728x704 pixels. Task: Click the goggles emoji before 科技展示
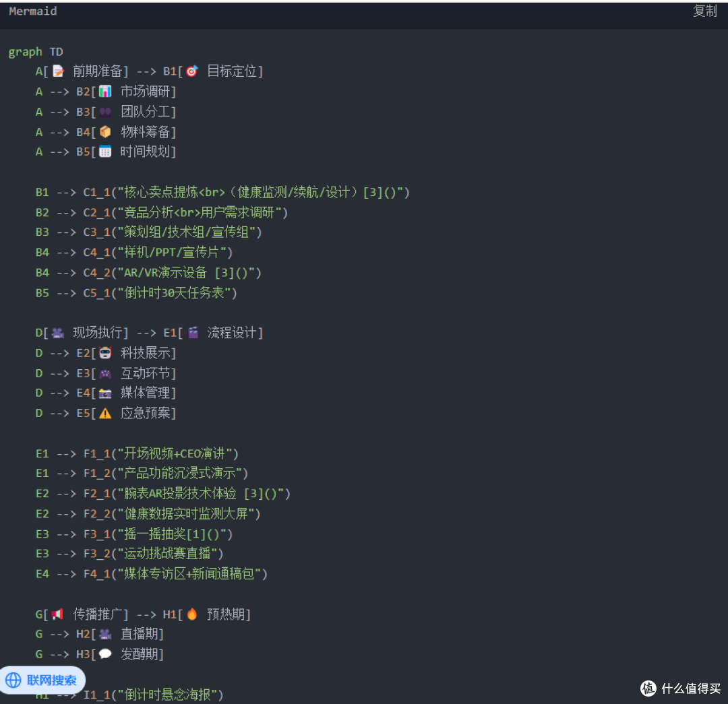click(105, 353)
